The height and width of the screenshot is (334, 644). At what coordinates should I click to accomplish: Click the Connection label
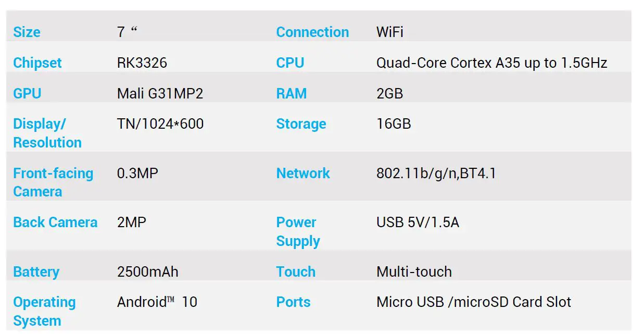(x=312, y=32)
